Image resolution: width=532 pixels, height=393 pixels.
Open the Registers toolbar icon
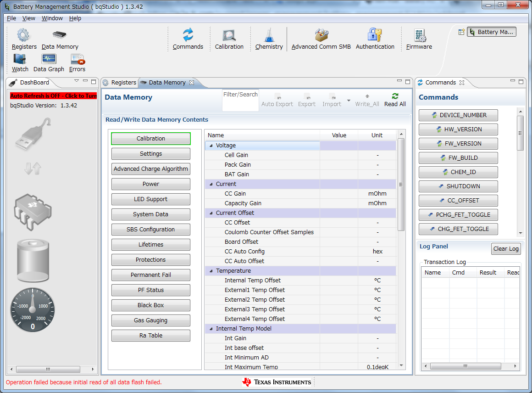(x=23, y=35)
